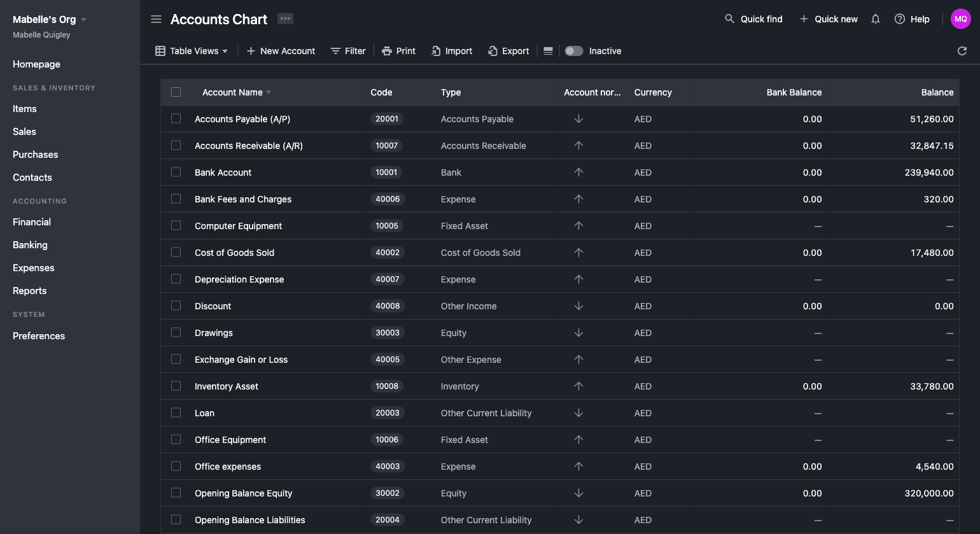Sort by the Account Name column arrow
Image resolution: width=980 pixels, height=534 pixels.
click(269, 92)
